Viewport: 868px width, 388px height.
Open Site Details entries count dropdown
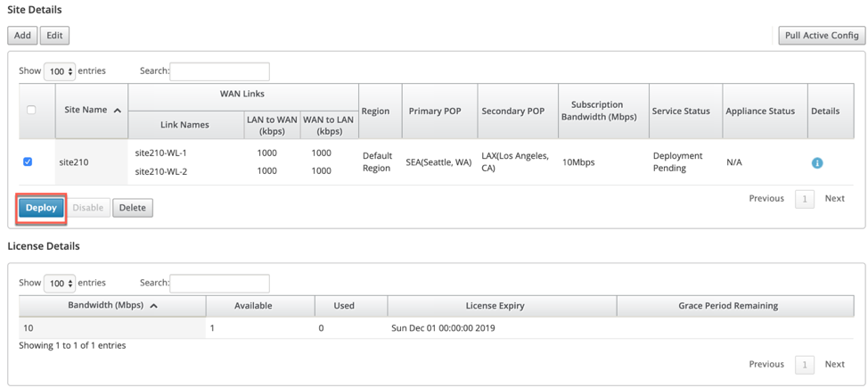pyautogui.click(x=59, y=71)
